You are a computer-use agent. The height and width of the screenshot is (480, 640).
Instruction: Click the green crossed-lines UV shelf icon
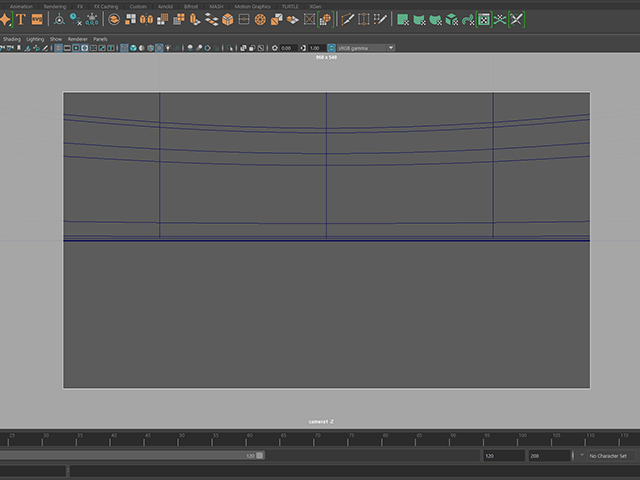click(x=500, y=19)
